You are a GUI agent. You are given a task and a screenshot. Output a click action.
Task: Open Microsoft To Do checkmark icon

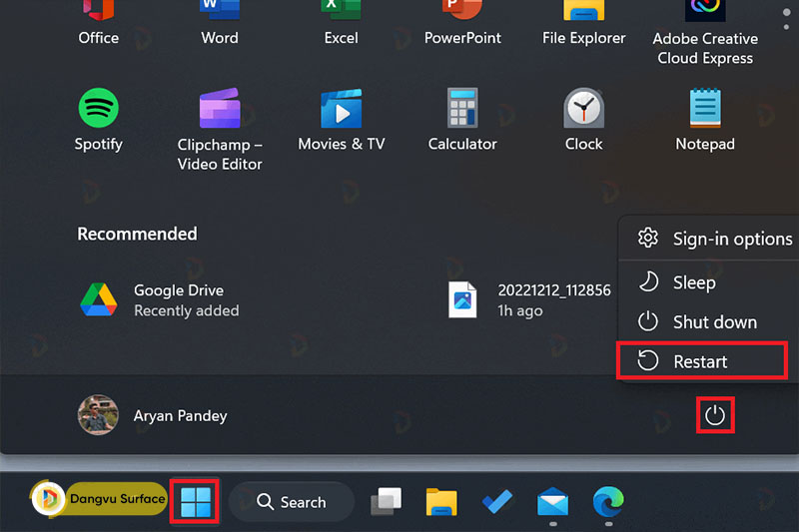coord(497,501)
